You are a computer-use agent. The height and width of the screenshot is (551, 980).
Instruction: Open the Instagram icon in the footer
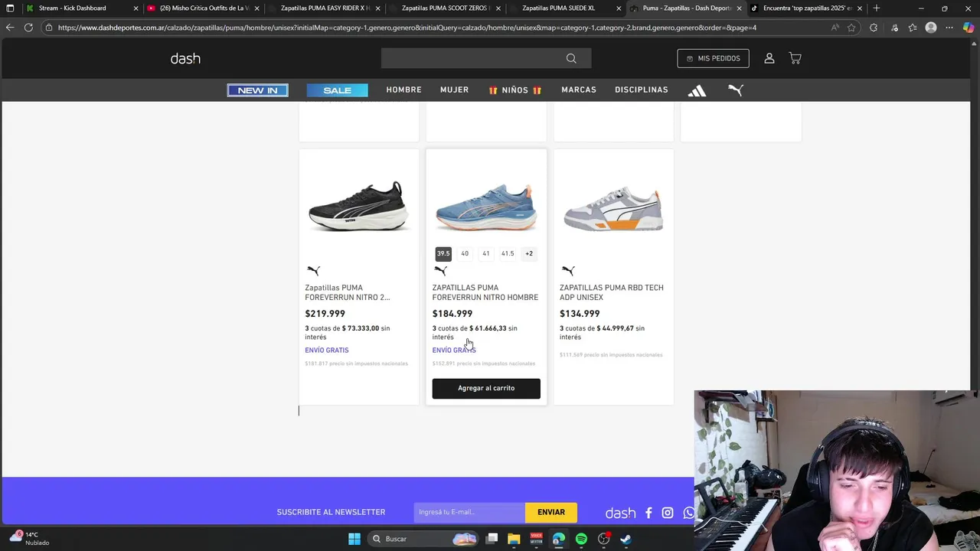(668, 513)
